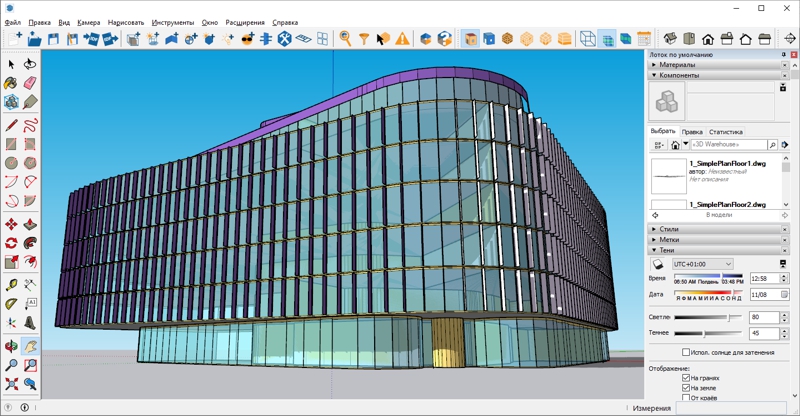Switch to Правка tab in Компоненты
The height and width of the screenshot is (416, 800).
coord(692,132)
